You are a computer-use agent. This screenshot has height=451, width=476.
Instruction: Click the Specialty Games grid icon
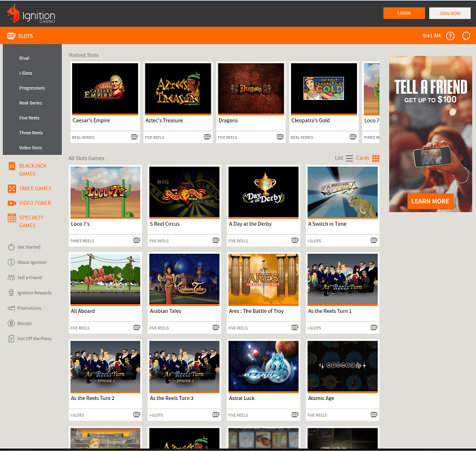(x=12, y=218)
